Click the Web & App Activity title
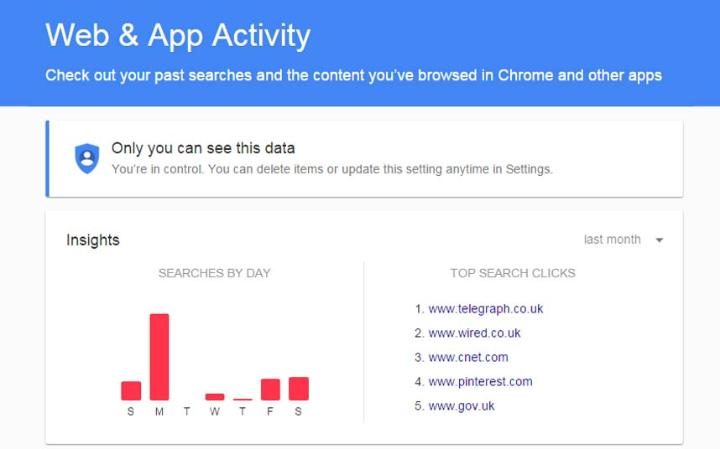 [178, 36]
